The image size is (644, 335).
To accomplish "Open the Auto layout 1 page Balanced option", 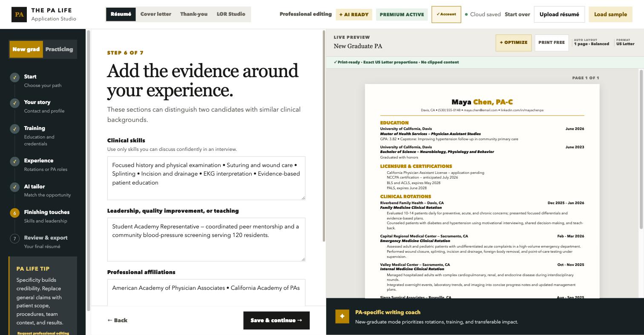I will coord(591,42).
